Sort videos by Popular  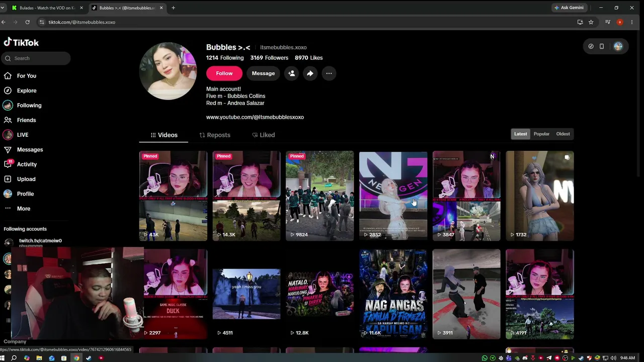pyautogui.click(x=541, y=134)
